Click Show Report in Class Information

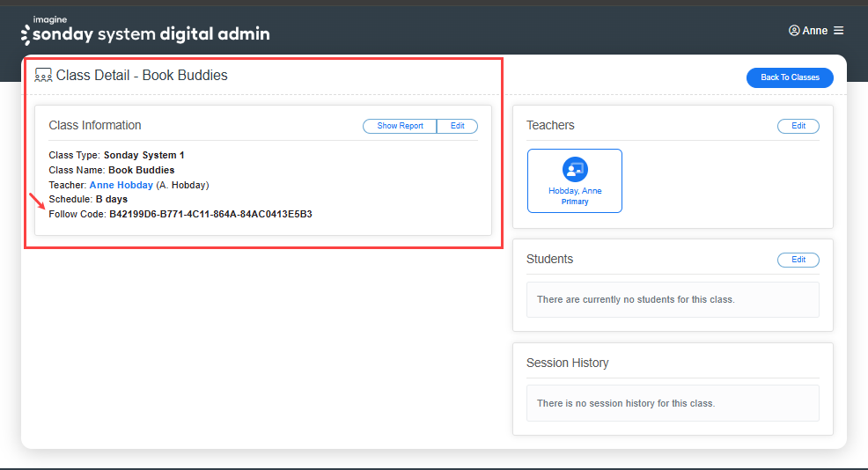click(x=400, y=126)
